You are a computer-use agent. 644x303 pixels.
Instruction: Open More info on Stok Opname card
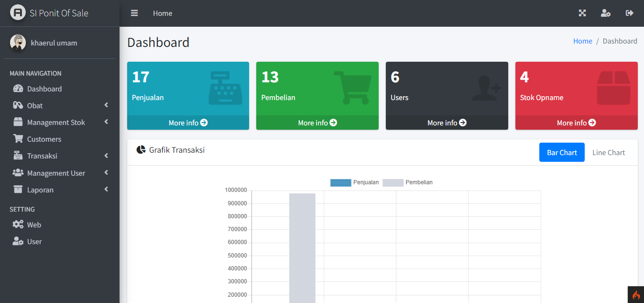point(576,123)
